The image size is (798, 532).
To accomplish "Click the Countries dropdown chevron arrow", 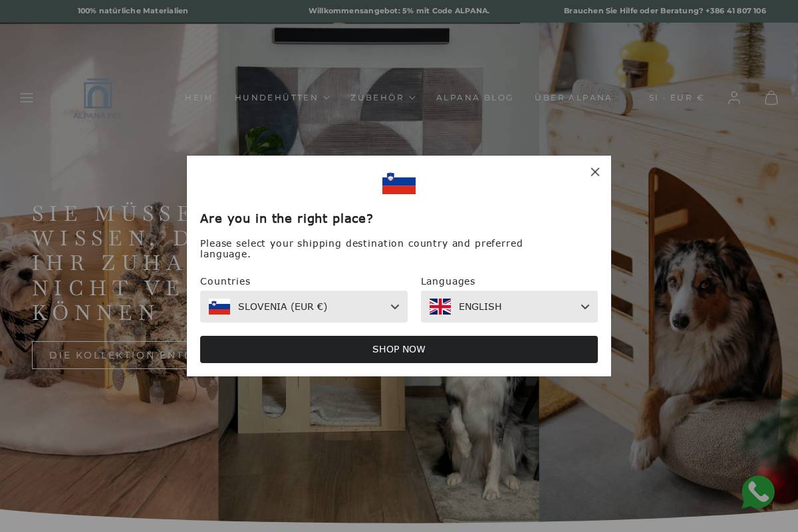I will click(395, 307).
